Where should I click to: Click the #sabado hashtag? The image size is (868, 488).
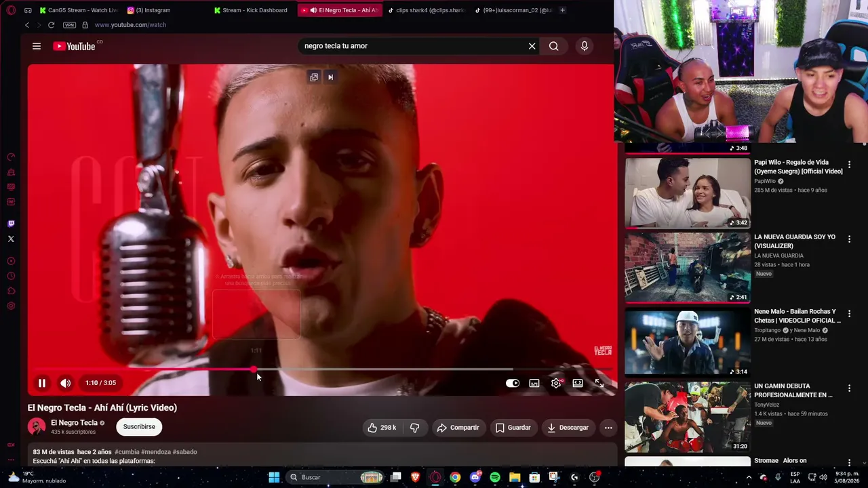(185, 452)
